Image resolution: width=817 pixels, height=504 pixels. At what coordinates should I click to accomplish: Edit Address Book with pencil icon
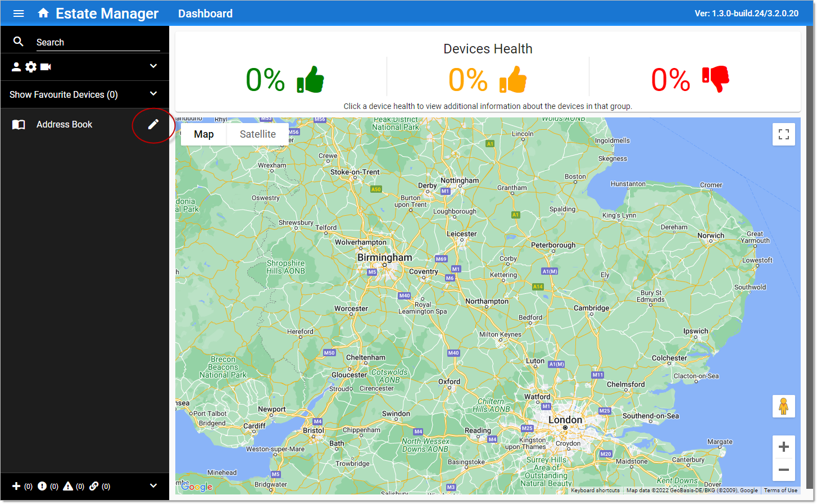coord(153,124)
